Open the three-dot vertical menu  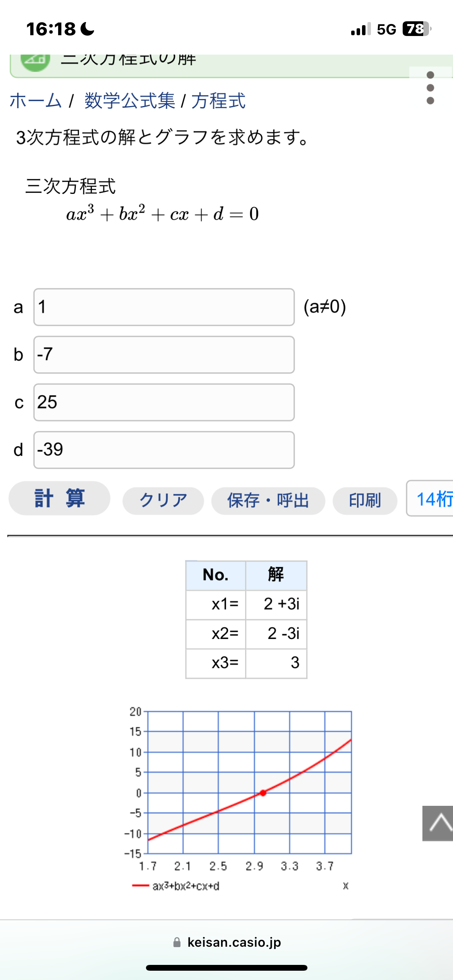point(430,88)
